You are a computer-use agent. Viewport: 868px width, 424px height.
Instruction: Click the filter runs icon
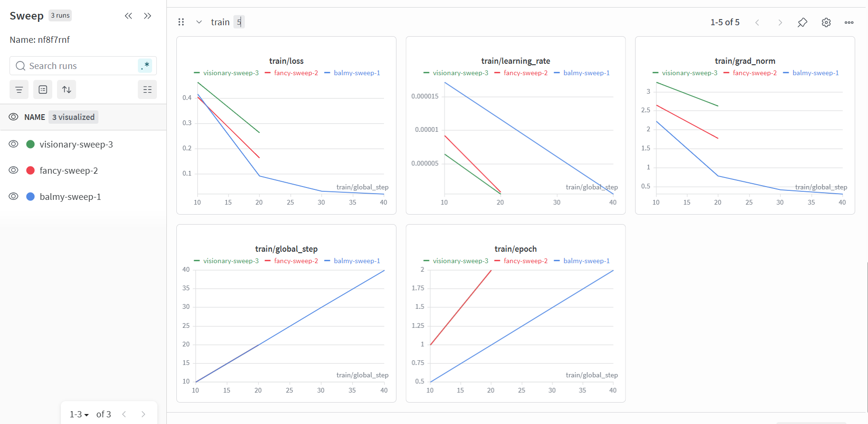[19, 89]
